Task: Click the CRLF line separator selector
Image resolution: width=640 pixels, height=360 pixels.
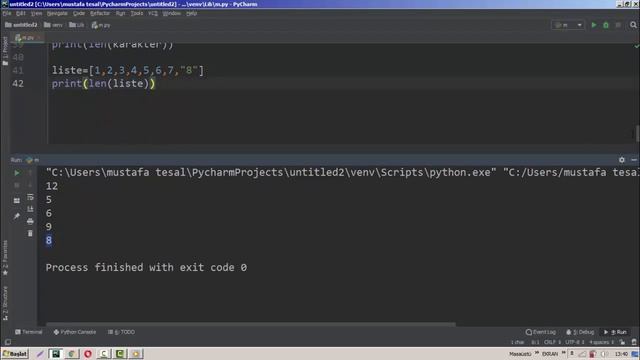Action: coord(553,342)
